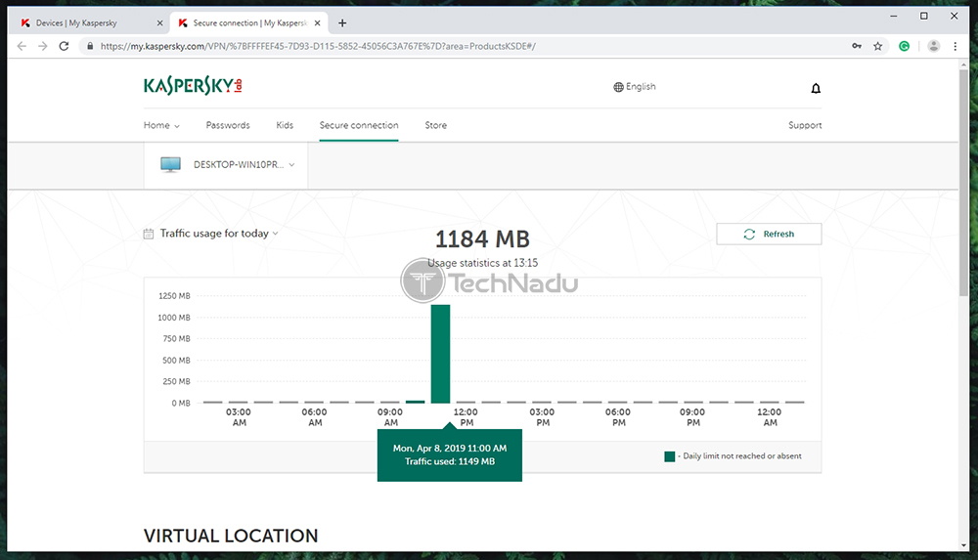The height and width of the screenshot is (560, 978).
Task: Bookmark this page with star icon
Action: pos(877,46)
